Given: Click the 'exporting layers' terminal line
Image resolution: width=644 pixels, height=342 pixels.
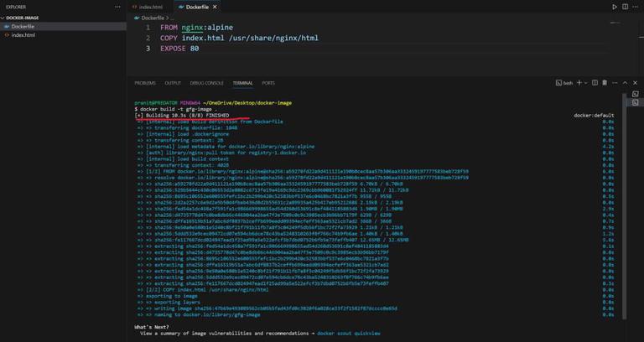Looking at the screenshot, I should 167,302.
